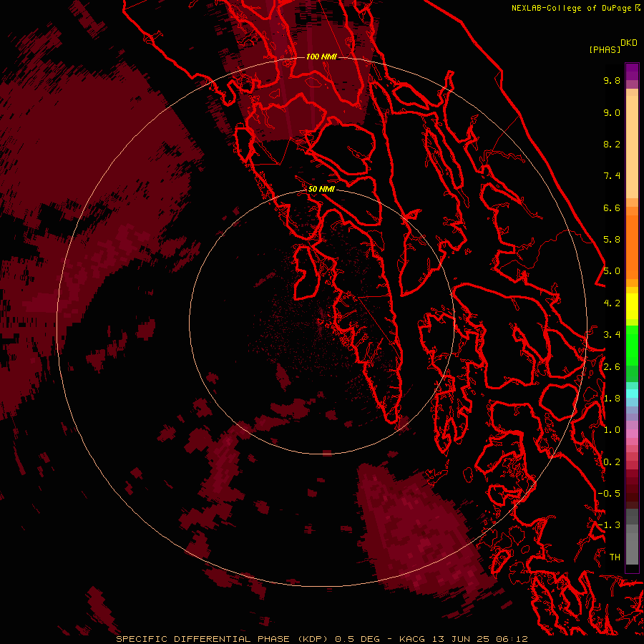Select the -1.3 value on the color scale
The image size is (644, 644).
click(x=609, y=525)
